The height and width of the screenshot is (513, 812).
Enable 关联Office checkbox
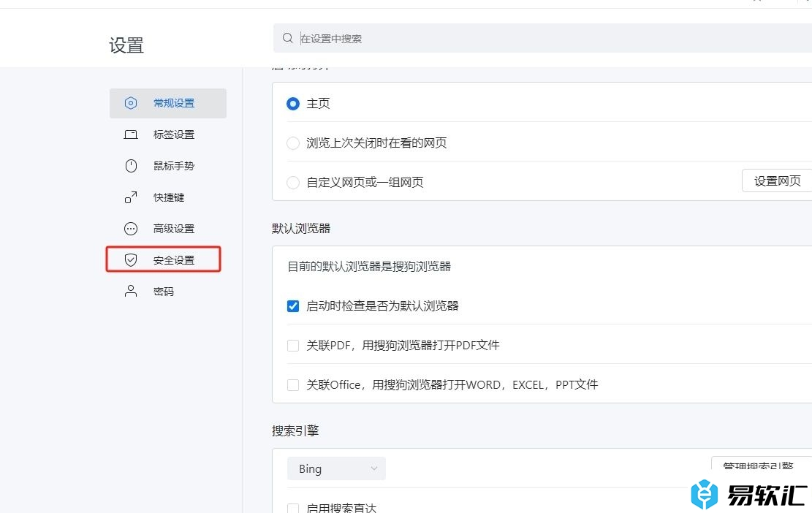[x=293, y=384]
